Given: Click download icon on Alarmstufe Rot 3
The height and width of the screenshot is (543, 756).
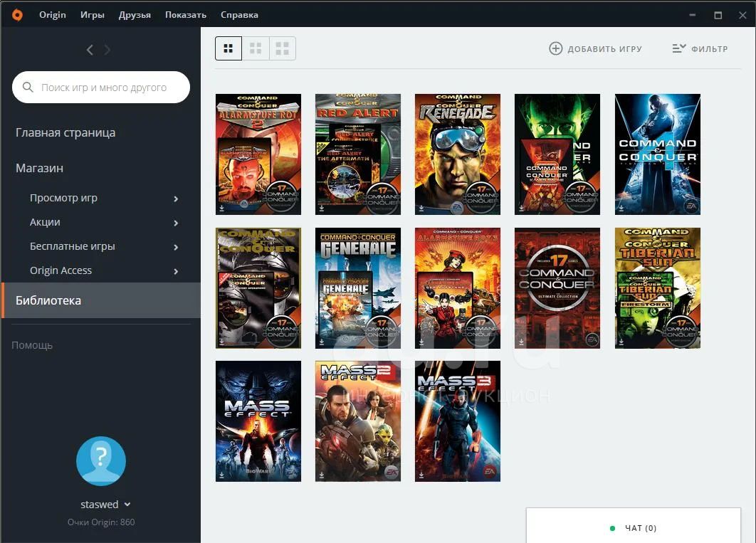Looking at the screenshot, I should 421,342.
